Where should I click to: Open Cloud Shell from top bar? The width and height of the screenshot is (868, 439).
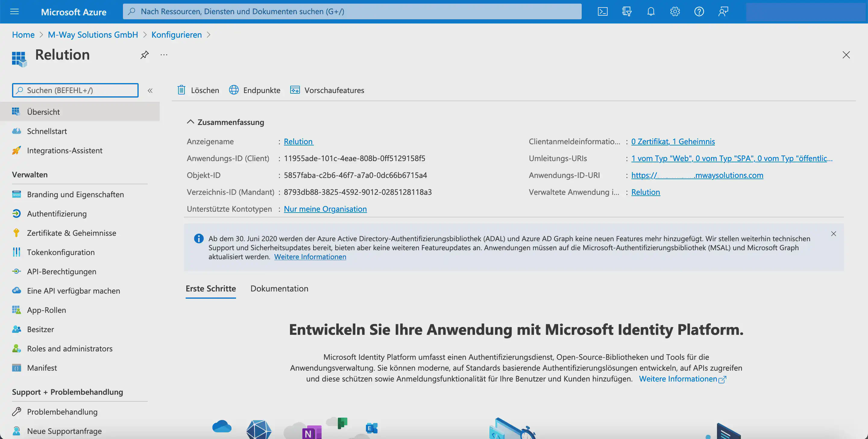point(602,12)
